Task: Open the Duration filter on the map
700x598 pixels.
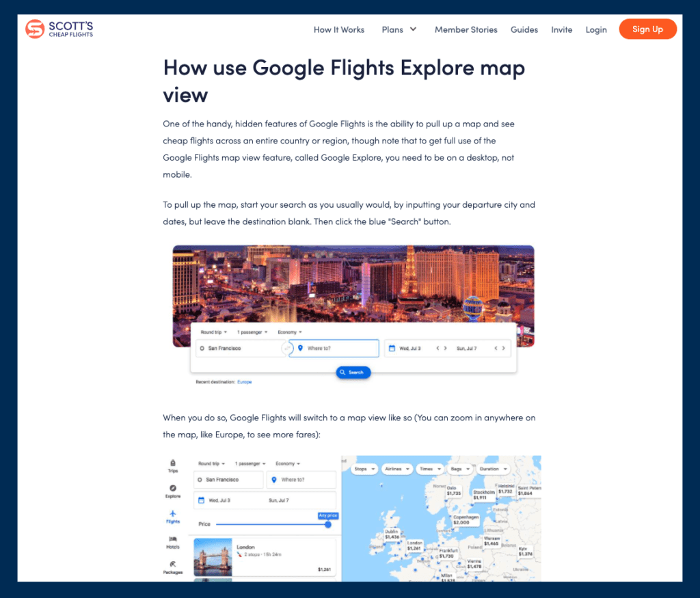Action: coord(493,469)
